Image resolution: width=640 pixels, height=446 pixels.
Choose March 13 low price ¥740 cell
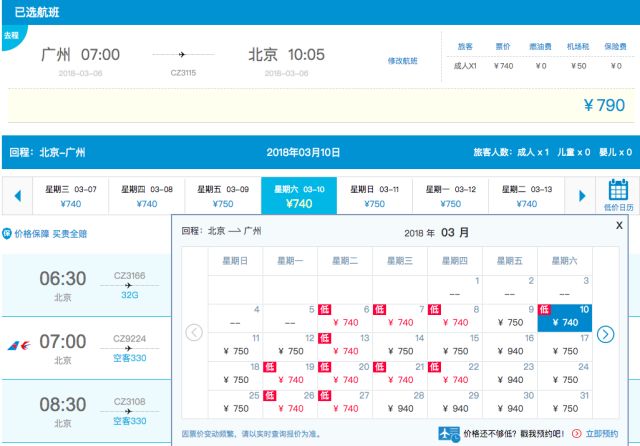(345, 346)
